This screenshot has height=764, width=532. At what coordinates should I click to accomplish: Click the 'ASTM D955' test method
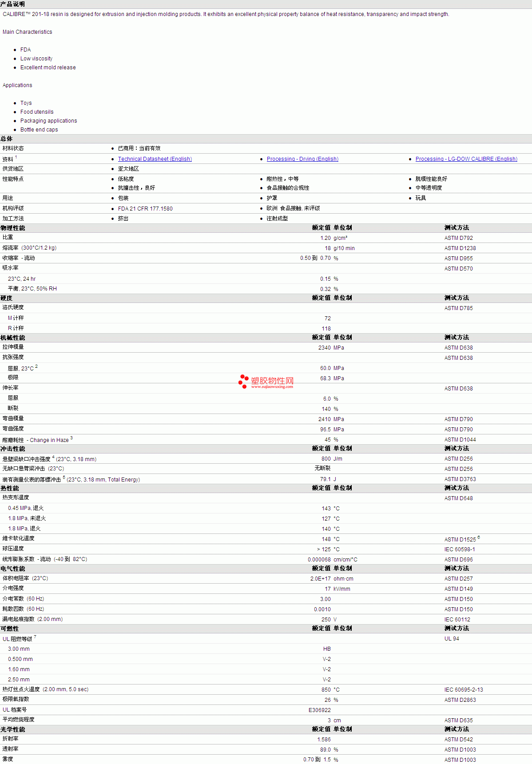pos(459,259)
